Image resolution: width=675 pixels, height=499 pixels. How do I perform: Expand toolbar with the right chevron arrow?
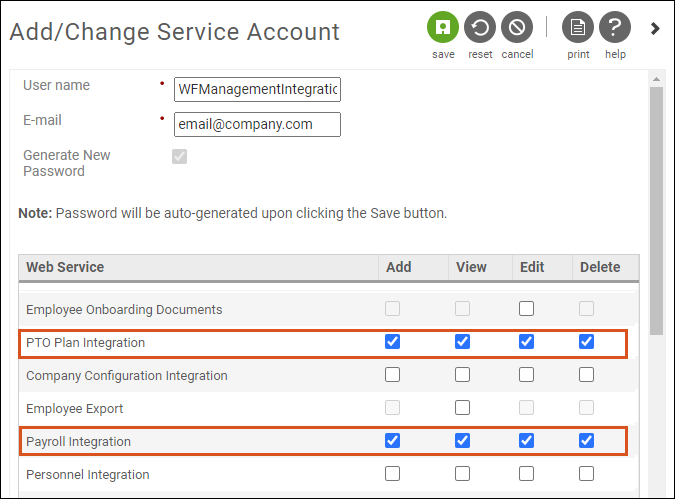pyautogui.click(x=655, y=28)
